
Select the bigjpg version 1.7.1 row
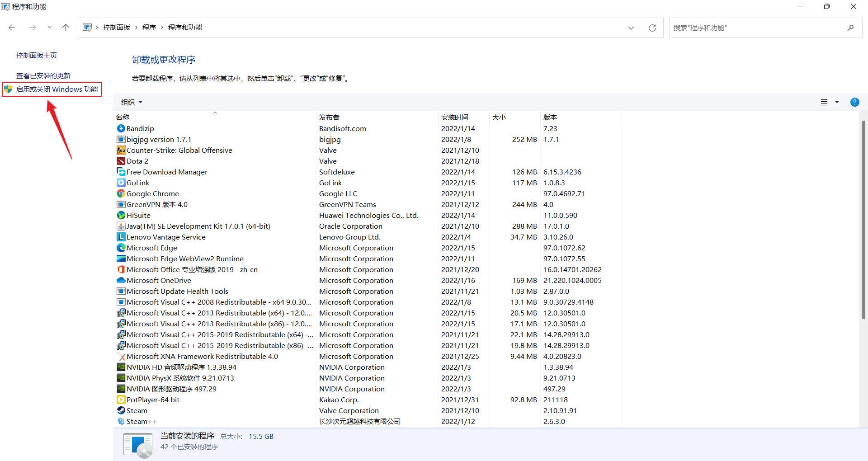coord(368,139)
